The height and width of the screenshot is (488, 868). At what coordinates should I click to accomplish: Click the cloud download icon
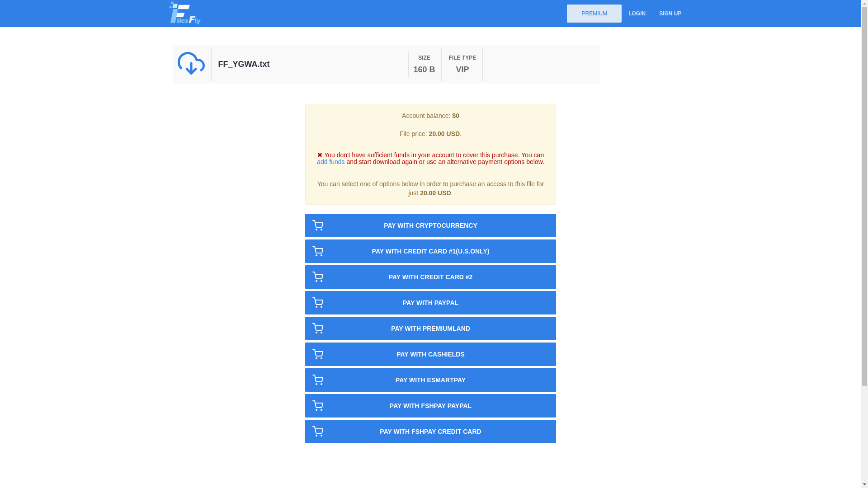point(191,63)
